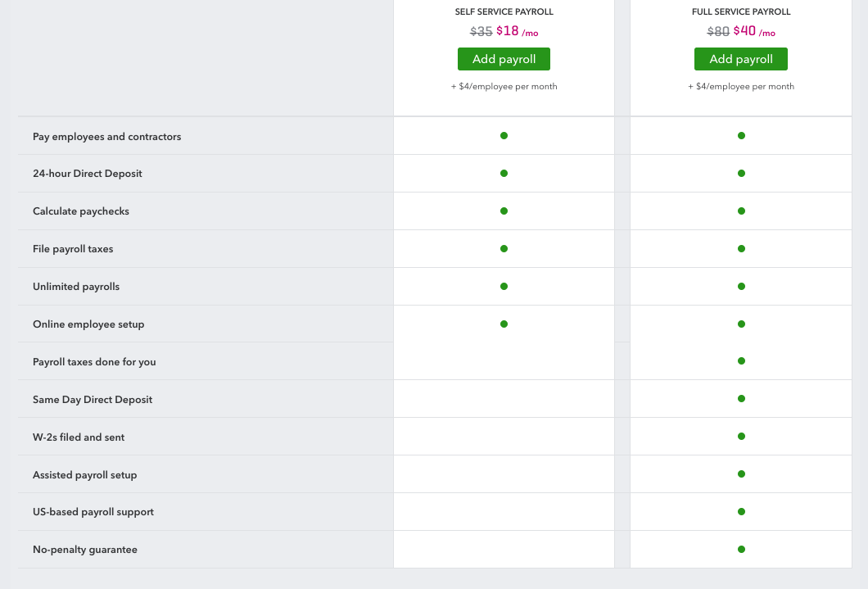Click Self Service dot for Online employee setup

(504, 324)
